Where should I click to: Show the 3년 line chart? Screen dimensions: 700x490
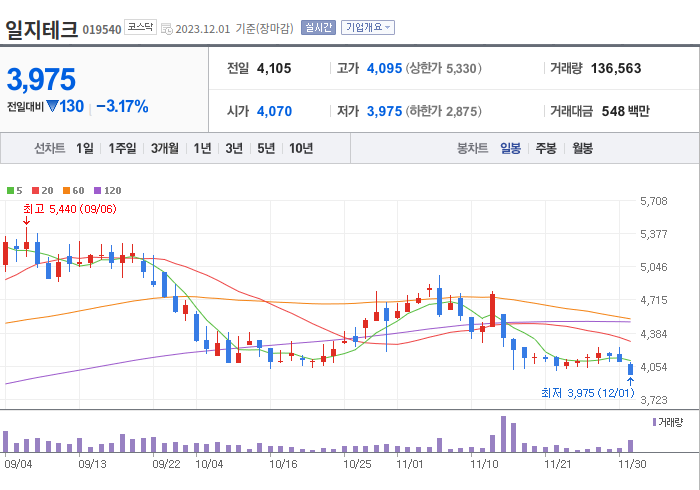[x=234, y=148]
